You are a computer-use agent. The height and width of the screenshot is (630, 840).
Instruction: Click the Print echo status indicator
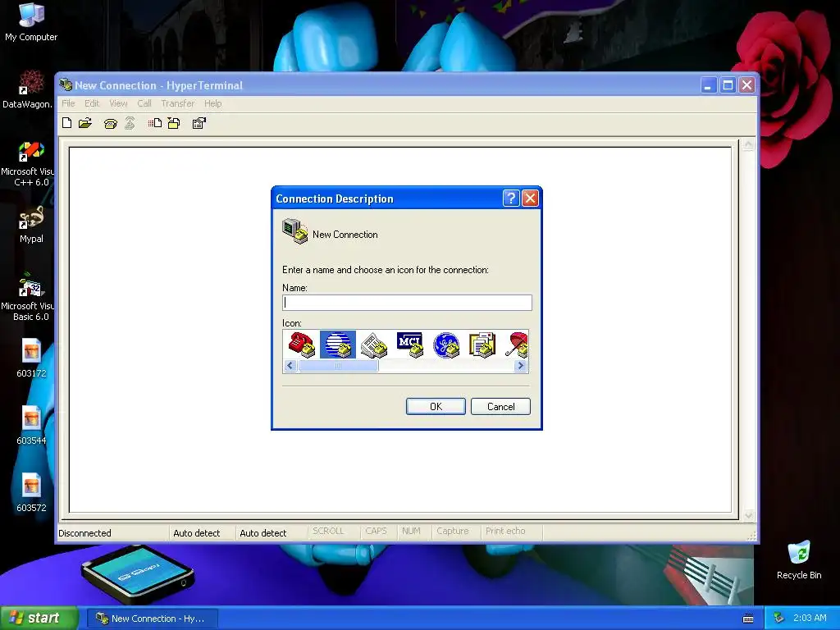point(505,531)
